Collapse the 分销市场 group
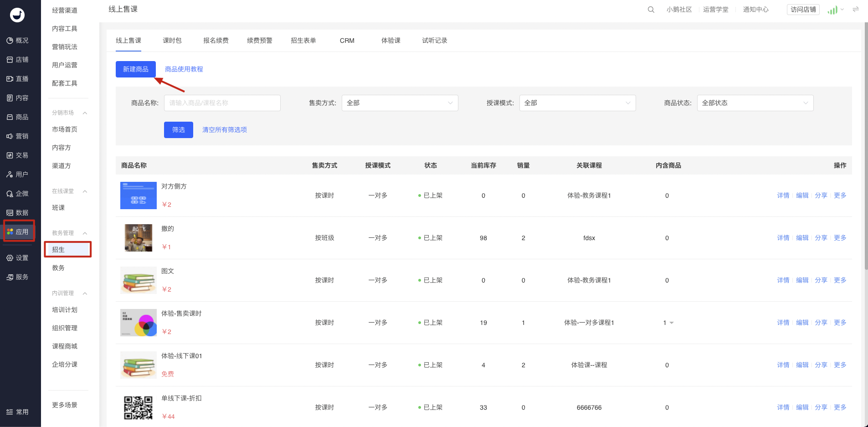The height and width of the screenshot is (427, 868). click(85, 113)
